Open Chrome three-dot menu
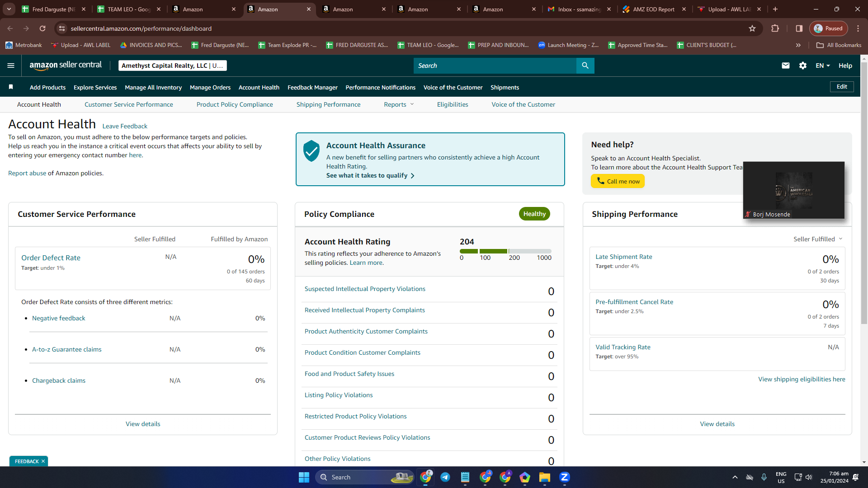The height and width of the screenshot is (488, 868). [x=858, y=28]
